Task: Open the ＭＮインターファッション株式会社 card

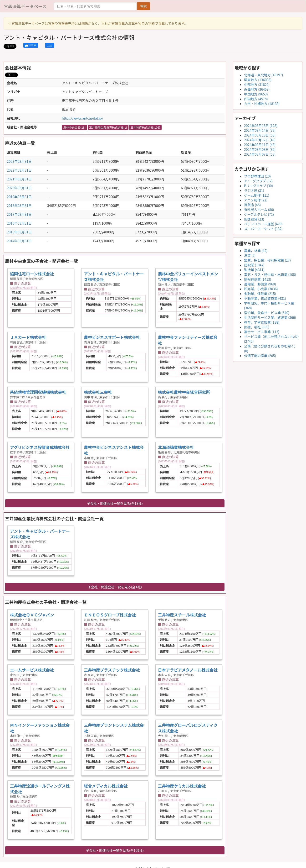Action: pos(40,728)
